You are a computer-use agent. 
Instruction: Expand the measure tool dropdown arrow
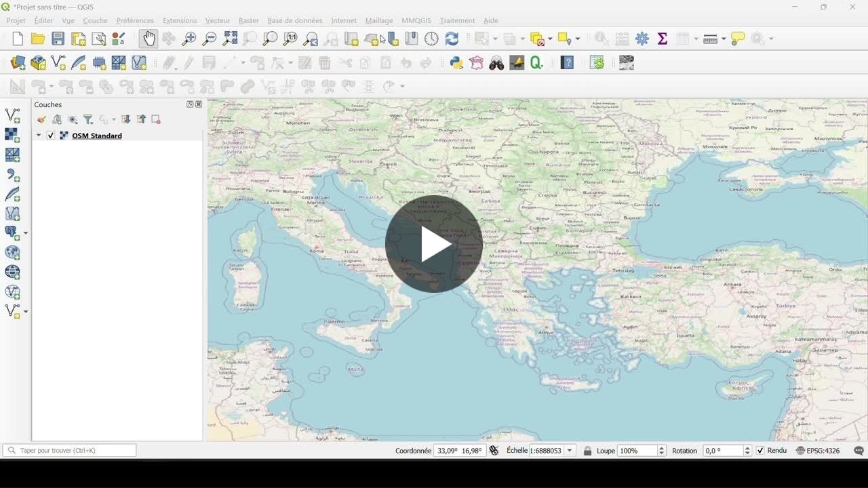[x=724, y=39]
